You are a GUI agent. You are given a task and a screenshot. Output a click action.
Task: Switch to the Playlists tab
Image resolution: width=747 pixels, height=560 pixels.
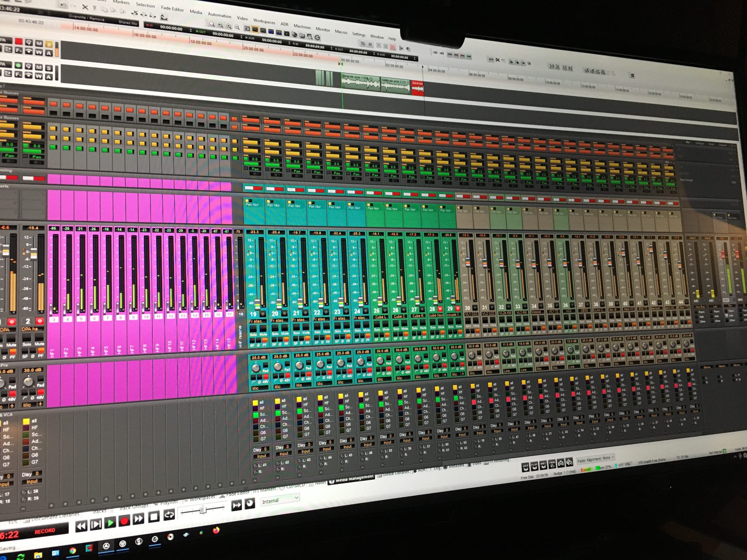click(x=167, y=503)
